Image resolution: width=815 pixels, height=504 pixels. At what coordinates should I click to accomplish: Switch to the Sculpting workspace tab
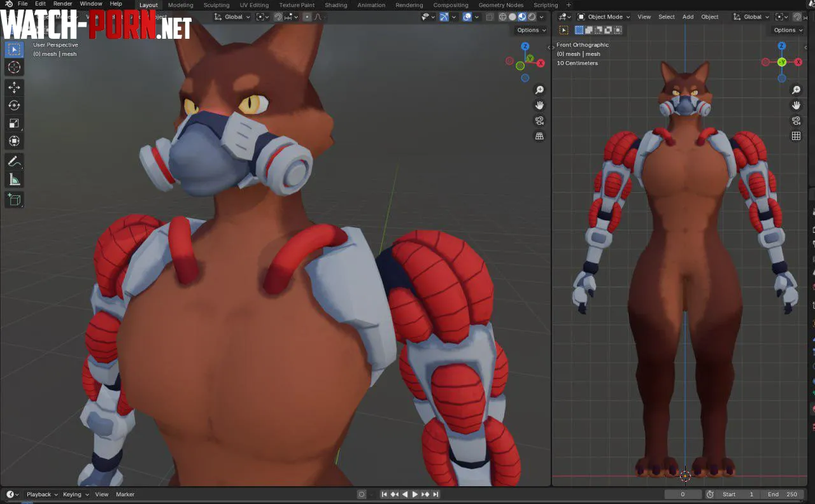216,5
